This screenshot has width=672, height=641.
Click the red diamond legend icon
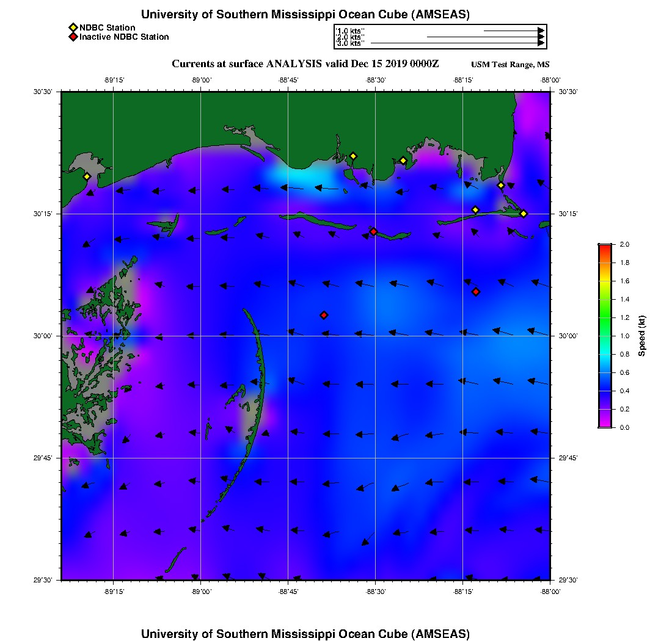[73, 37]
